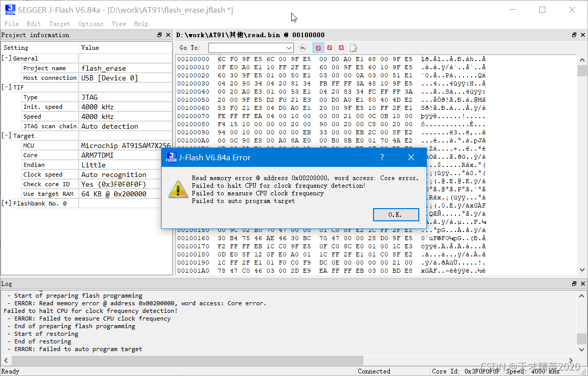Expand the Flashbank No. 0 section
Screen dimensions: 588x376
(x=6, y=204)
